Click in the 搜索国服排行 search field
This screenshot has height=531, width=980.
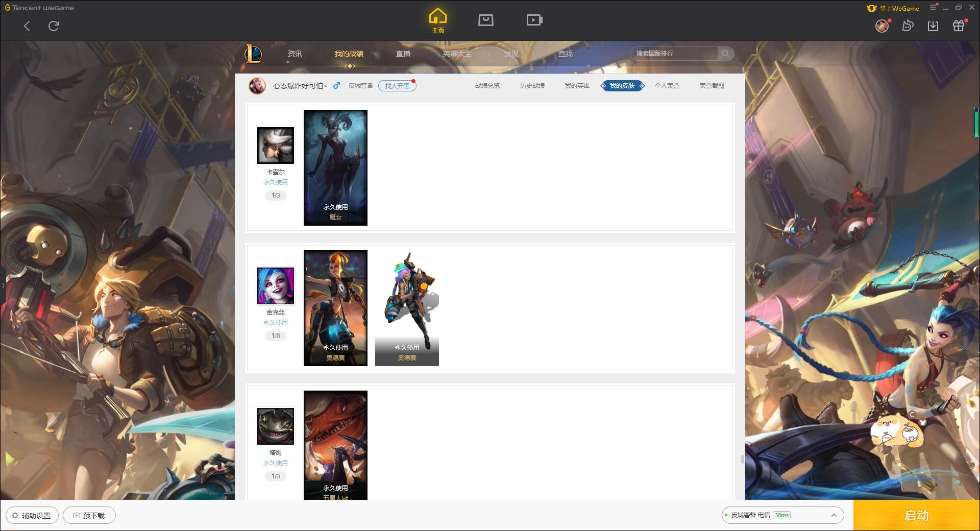coord(674,54)
